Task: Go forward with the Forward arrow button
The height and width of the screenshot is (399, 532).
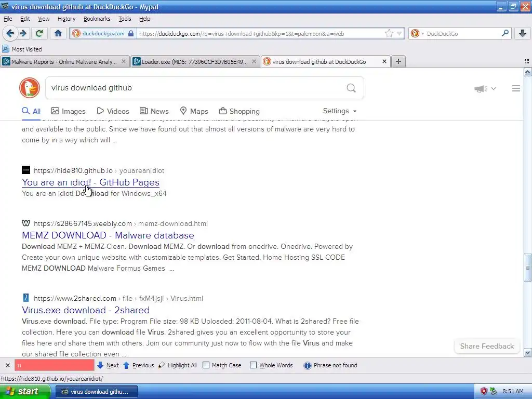Action: coord(23,33)
